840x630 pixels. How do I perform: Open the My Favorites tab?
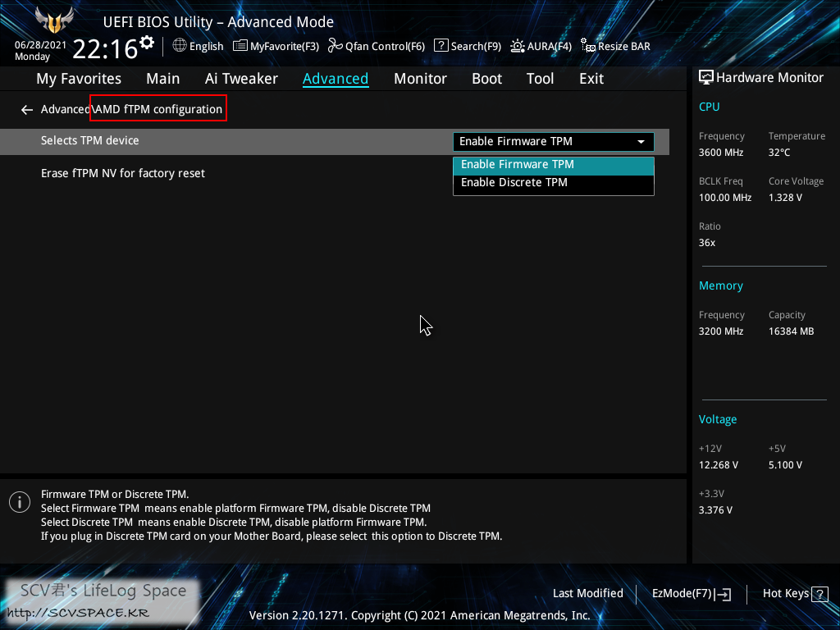click(79, 79)
